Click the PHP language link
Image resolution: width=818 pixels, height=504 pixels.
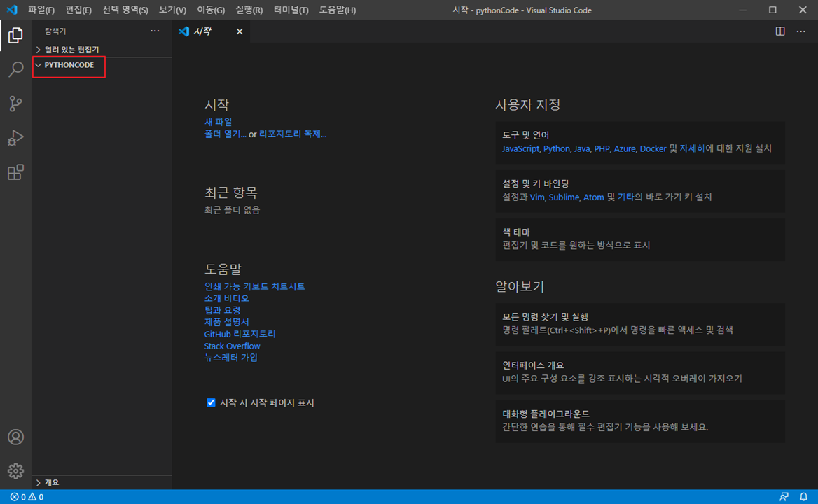(x=602, y=148)
